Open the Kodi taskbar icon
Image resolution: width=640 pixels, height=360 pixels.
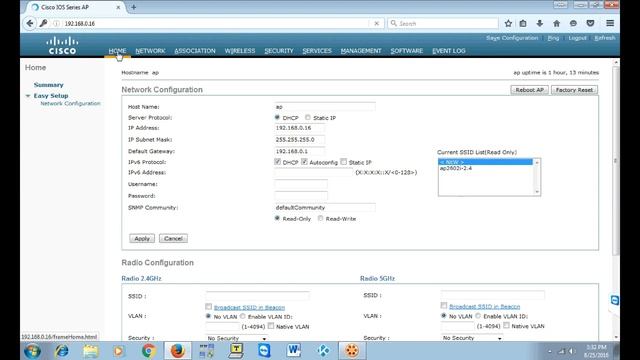coord(323,351)
